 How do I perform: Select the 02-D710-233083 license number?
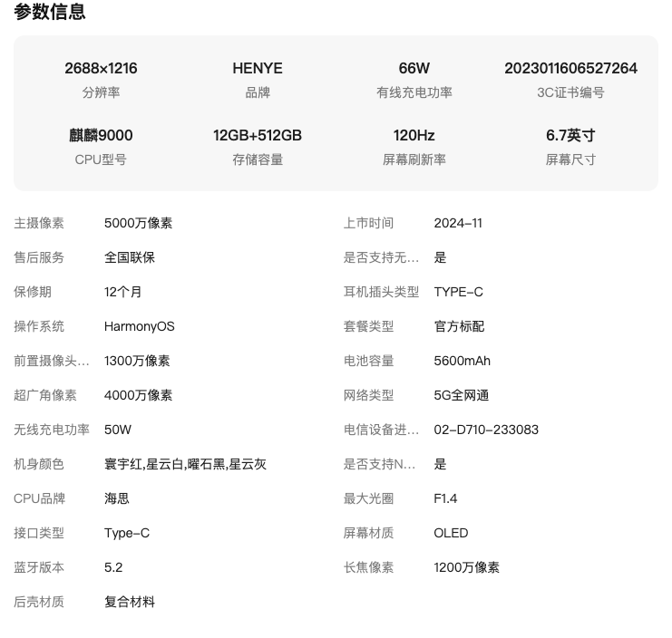click(x=486, y=430)
